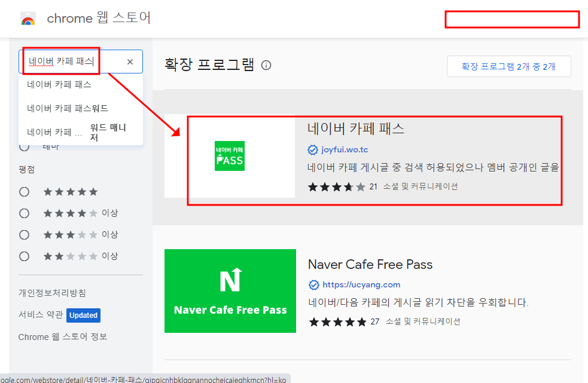
Task: Open the 개인정보처리방침 link
Action: [x=52, y=293]
